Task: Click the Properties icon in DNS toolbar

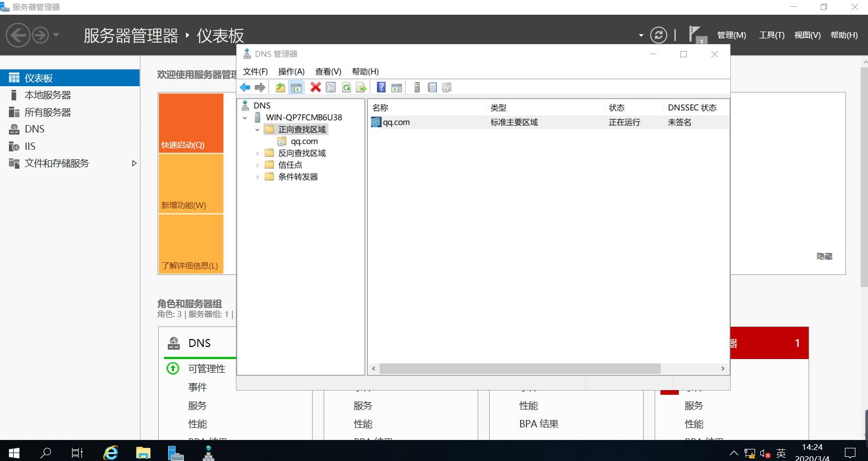Action: click(330, 87)
